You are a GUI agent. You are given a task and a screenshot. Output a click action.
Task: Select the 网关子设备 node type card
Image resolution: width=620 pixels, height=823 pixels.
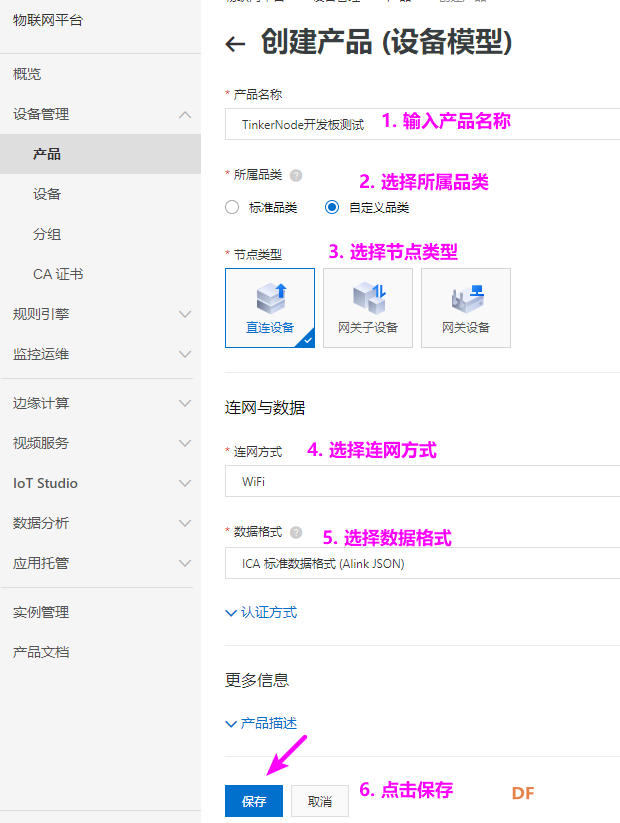[x=368, y=308]
